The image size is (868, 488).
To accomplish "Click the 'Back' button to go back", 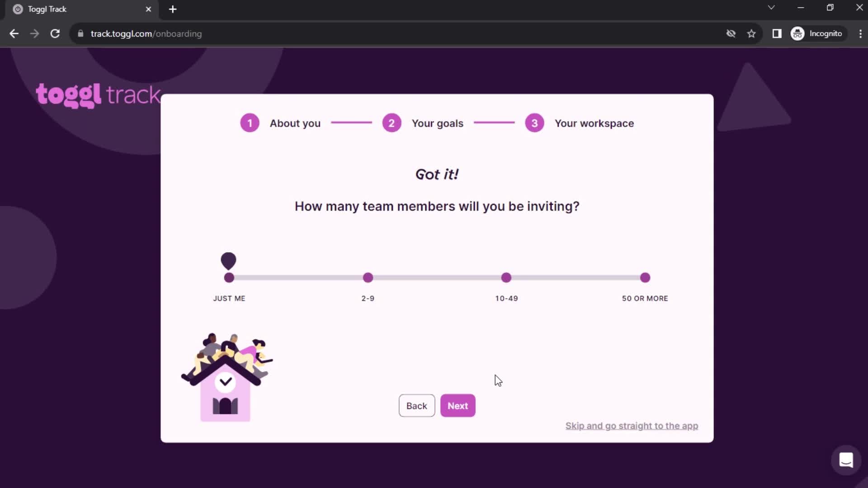I will pos(417,406).
